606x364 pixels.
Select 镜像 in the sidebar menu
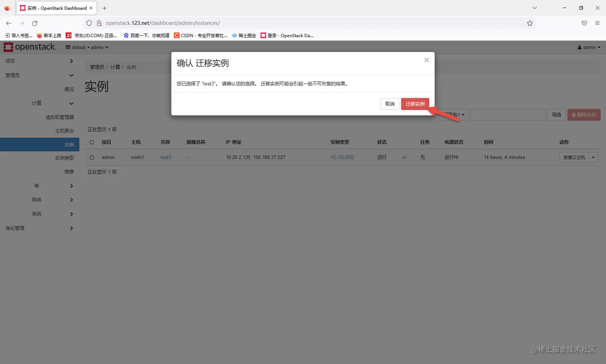(69, 171)
